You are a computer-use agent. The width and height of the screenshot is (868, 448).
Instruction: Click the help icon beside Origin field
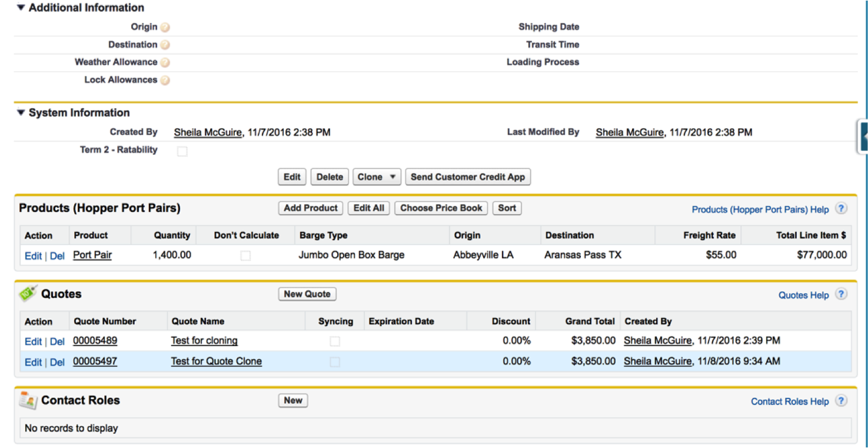pos(165,27)
